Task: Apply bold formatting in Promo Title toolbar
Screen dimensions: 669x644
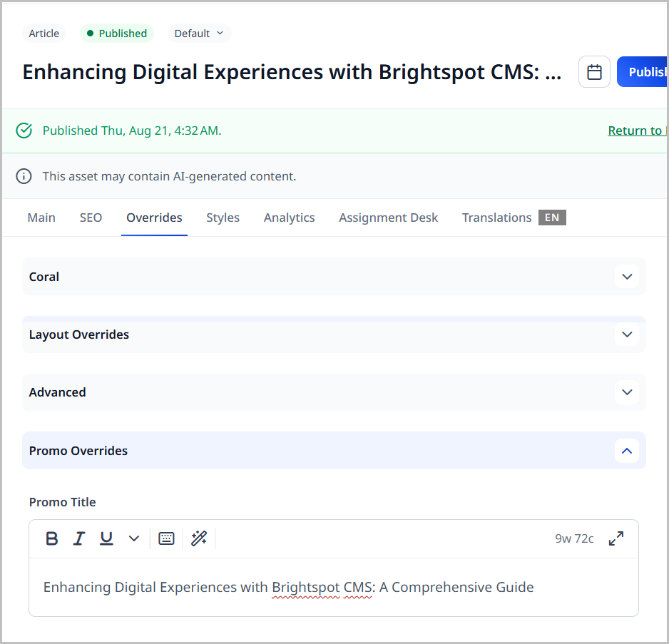Action: tap(52, 538)
